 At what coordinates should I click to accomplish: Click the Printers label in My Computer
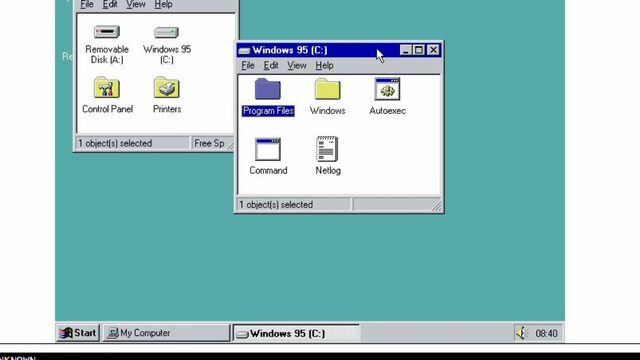pos(167,109)
